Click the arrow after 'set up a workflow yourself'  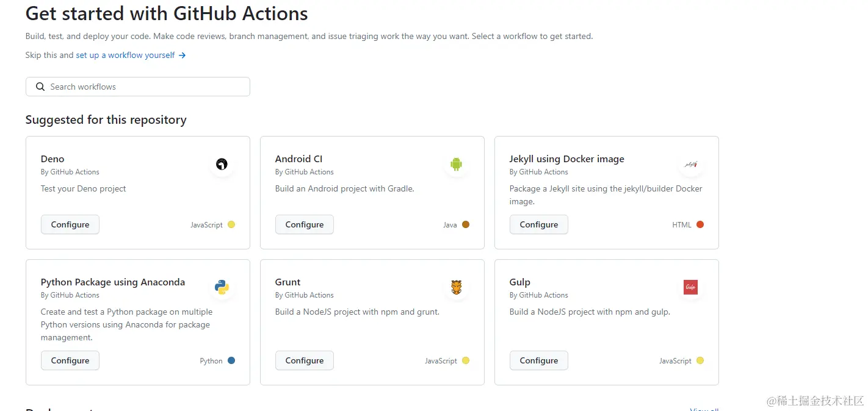coord(182,55)
